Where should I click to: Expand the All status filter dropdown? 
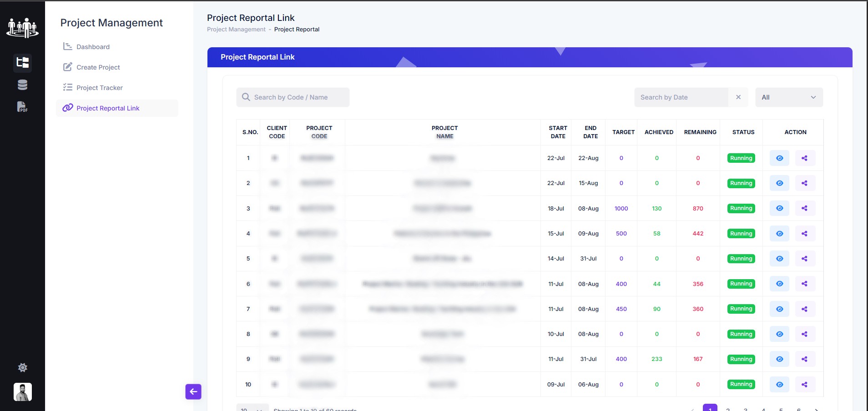click(x=789, y=97)
